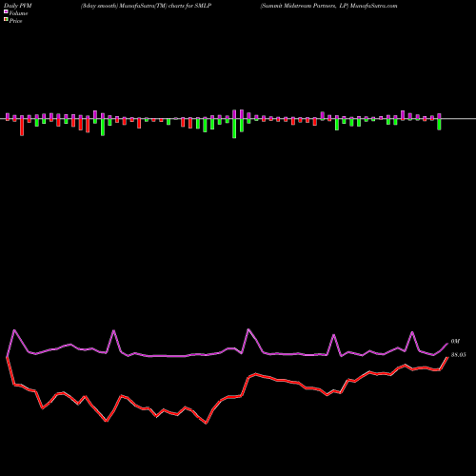Select the 'Volume' legend label

(x=18, y=13)
